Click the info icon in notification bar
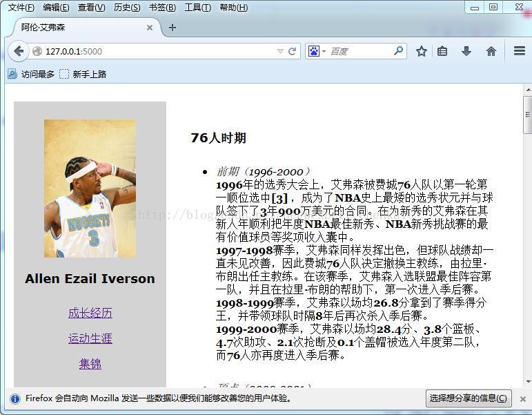The height and width of the screenshot is (415, 532). 15,398
